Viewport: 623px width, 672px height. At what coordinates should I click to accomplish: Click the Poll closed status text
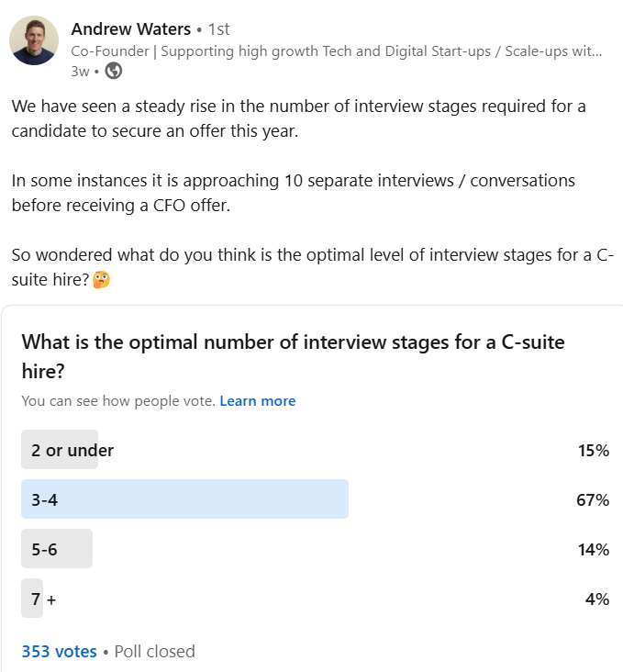point(155,652)
